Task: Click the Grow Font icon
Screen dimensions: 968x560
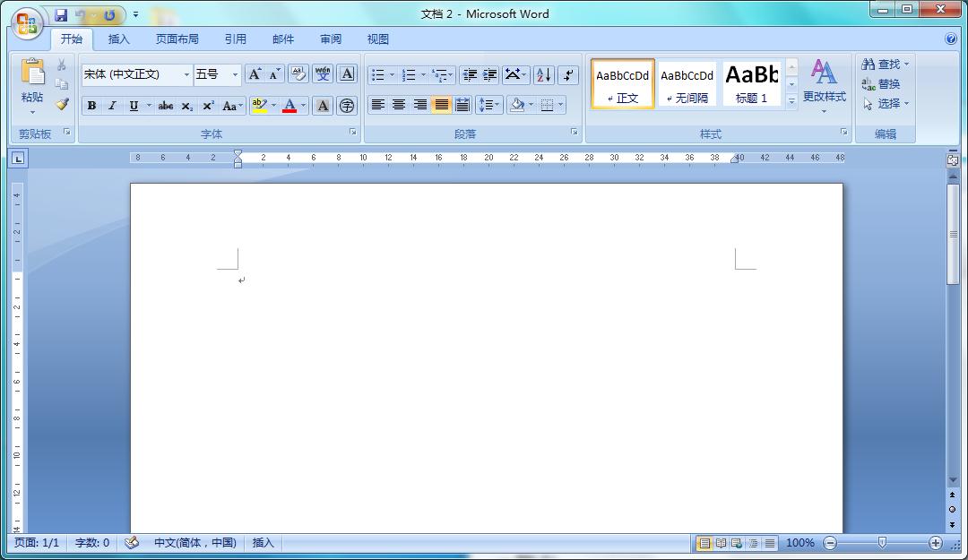Action: [255, 74]
